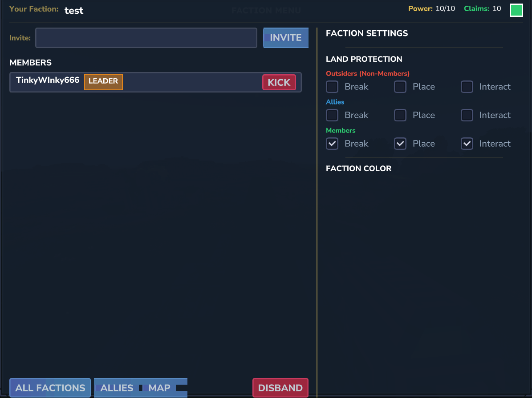Image resolution: width=532 pixels, height=398 pixels.
Task: Switch to the ALLIES view
Action: coord(117,388)
